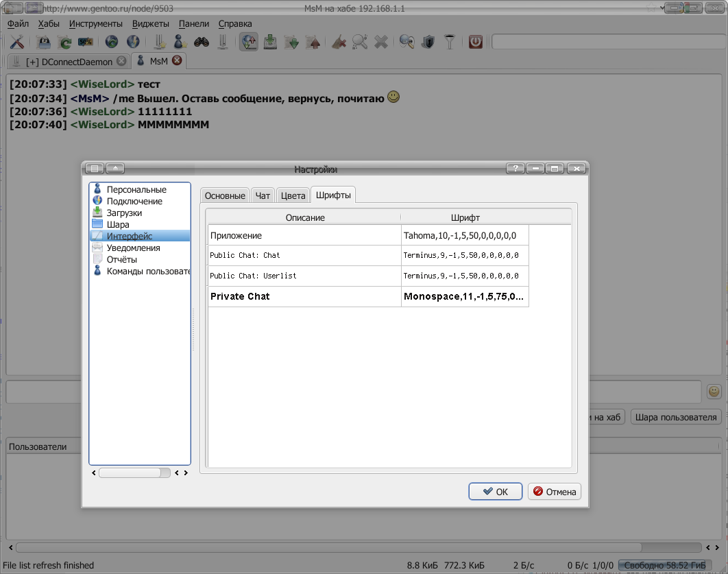Open settings with the wrench-screwdriver toolbar icon
Viewport: 728px width, 574px height.
[17, 42]
